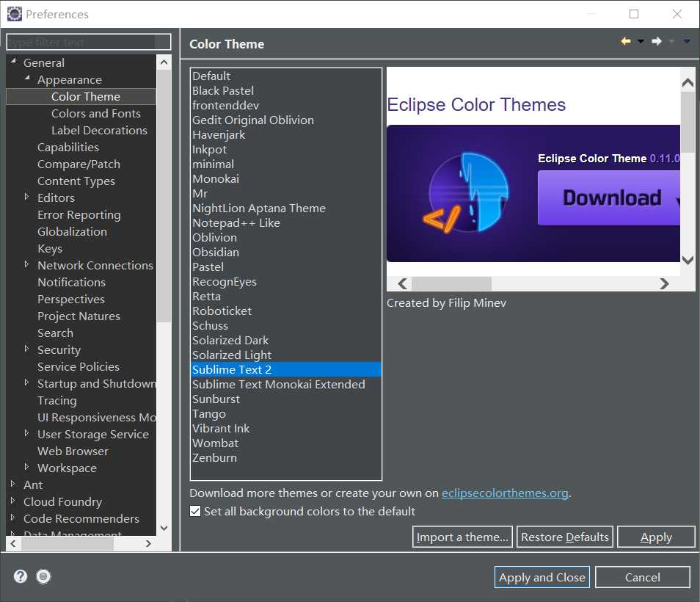Open Capabilities preference page
This screenshot has height=602, width=700.
[68, 148]
